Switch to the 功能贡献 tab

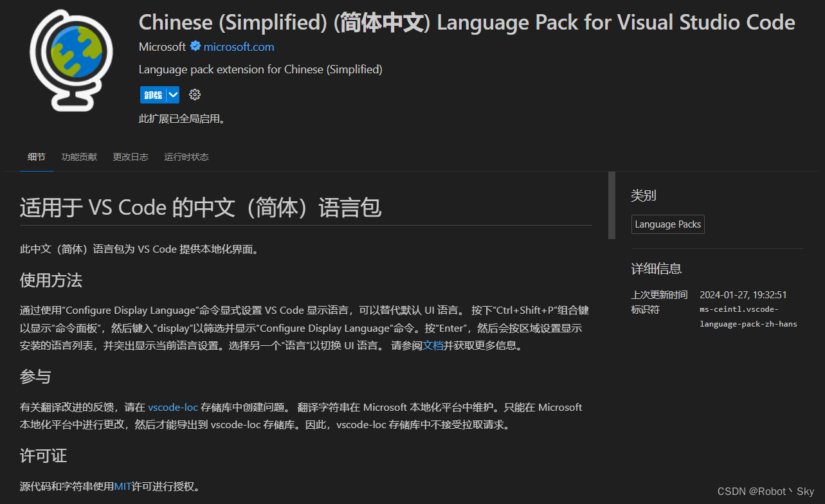tap(79, 157)
